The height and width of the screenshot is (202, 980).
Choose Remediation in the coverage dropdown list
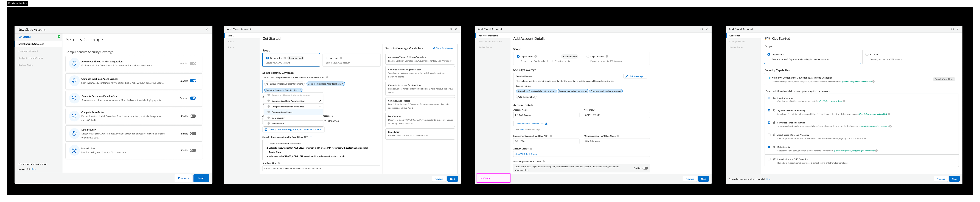click(x=293, y=124)
